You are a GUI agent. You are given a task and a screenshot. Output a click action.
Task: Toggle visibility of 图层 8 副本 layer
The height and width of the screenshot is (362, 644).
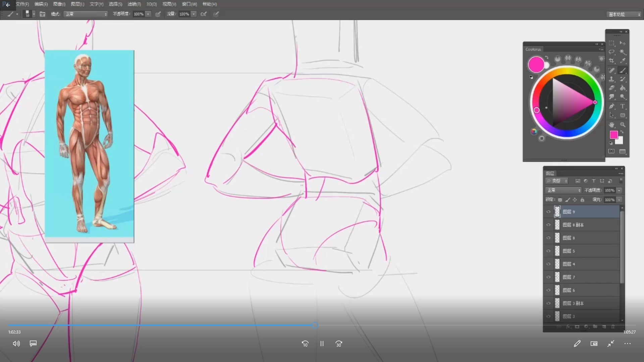(x=548, y=225)
